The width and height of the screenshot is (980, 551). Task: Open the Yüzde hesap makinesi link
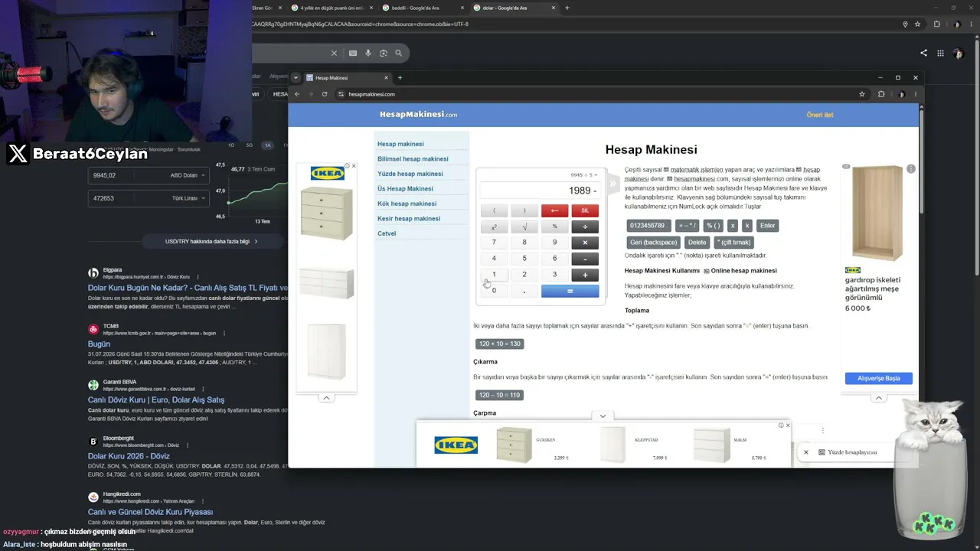pos(410,174)
